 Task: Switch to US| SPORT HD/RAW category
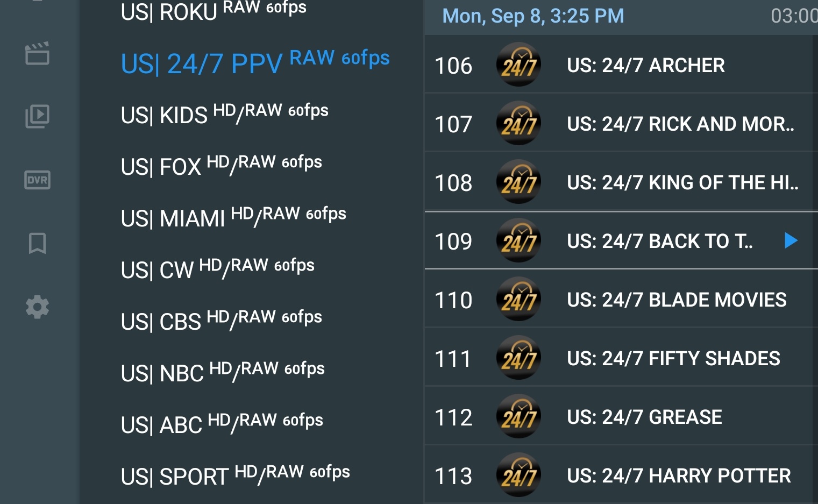[x=235, y=475]
